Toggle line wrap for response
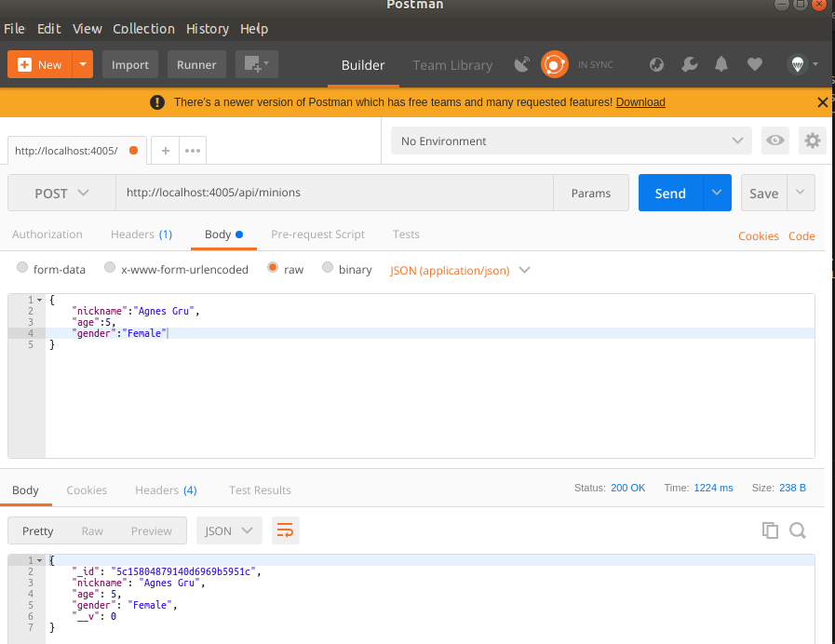 coord(285,530)
